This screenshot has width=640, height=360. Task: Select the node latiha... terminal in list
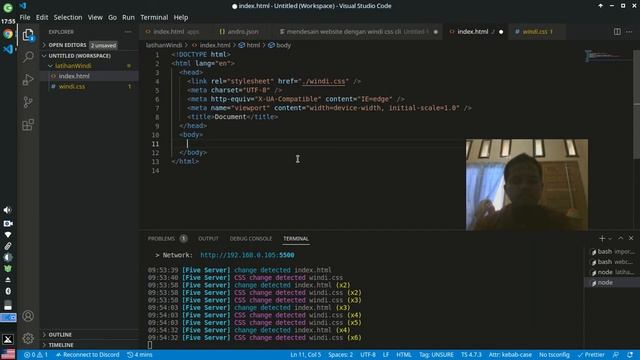[x=613, y=272]
